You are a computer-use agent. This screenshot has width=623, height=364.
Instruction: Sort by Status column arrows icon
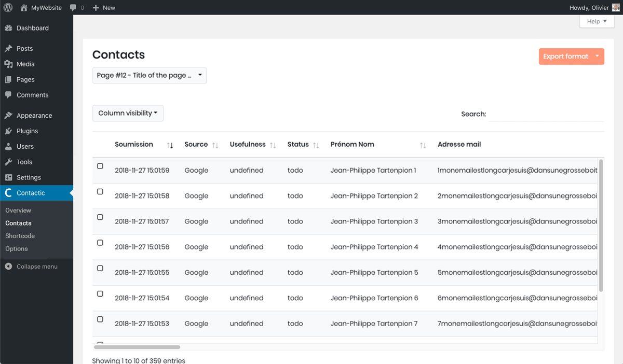[316, 145]
